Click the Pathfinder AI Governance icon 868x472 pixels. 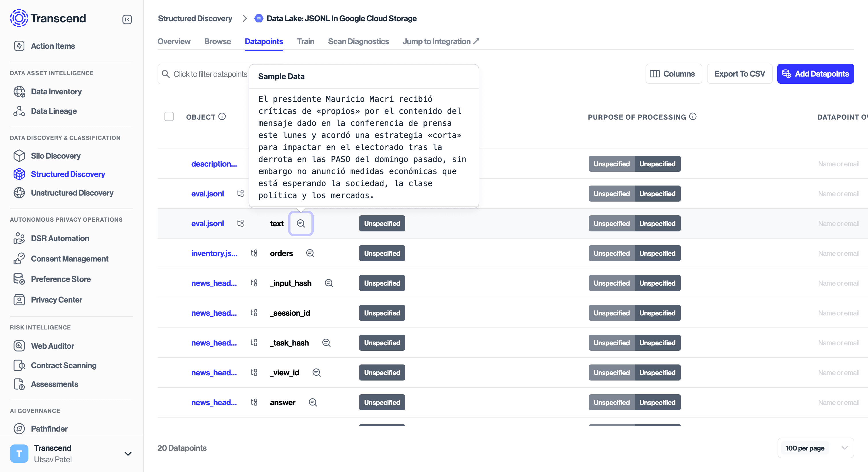tap(19, 428)
